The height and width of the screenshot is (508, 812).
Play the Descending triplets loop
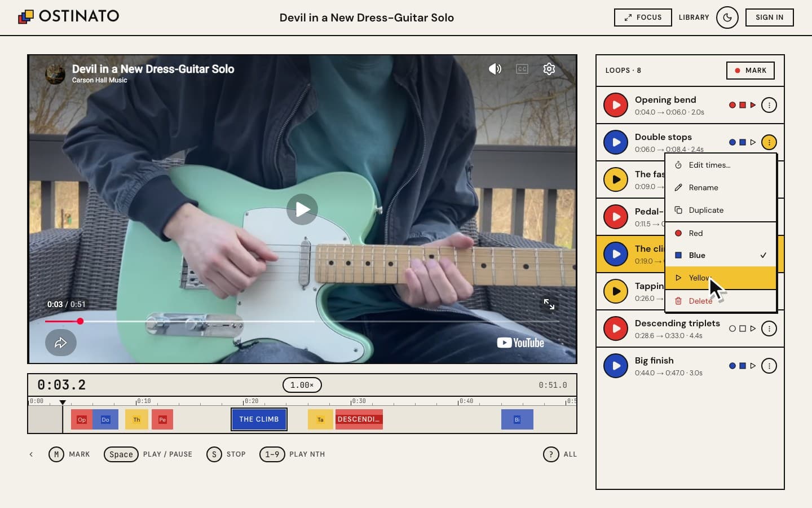pyautogui.click(x=616, y=329)
